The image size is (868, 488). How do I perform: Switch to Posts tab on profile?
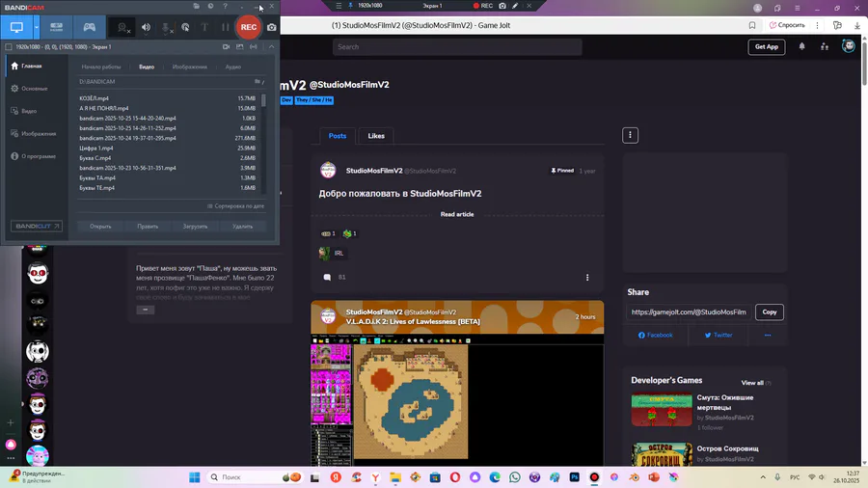(x=338, y=136)
